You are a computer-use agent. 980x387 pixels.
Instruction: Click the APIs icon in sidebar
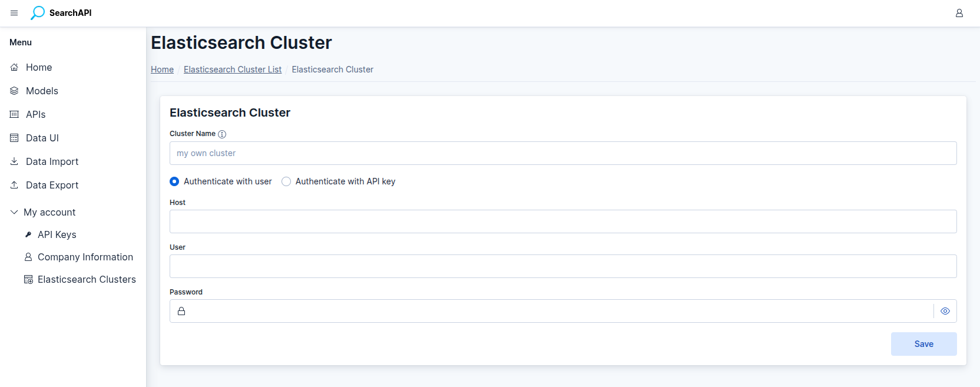tap(14, 114)
